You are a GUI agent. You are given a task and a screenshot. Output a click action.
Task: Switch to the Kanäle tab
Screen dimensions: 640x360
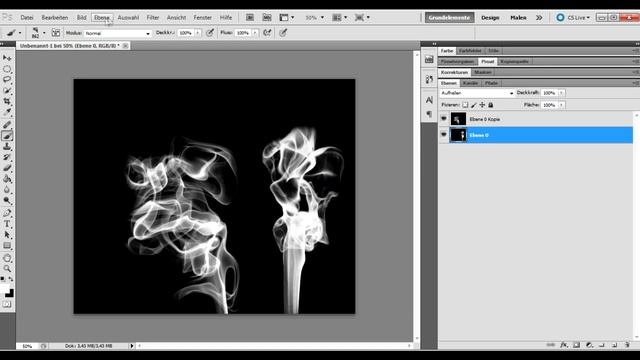point(470,83)
